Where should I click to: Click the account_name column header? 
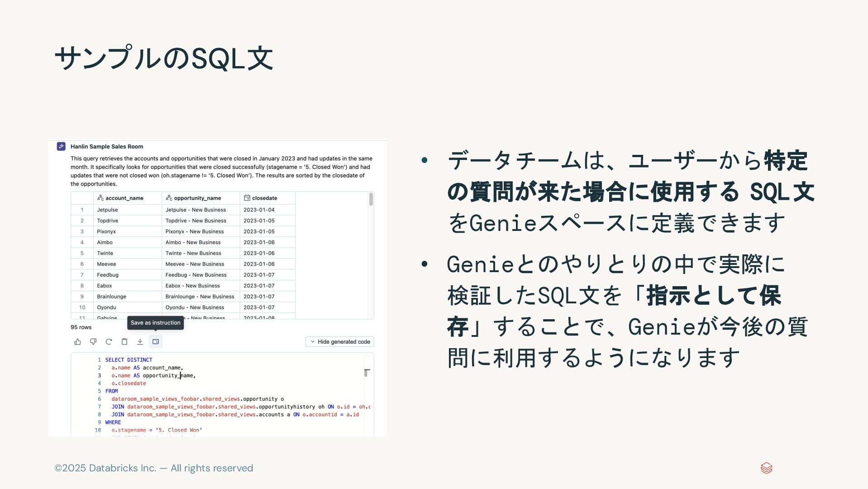click(x=128, y=198)
